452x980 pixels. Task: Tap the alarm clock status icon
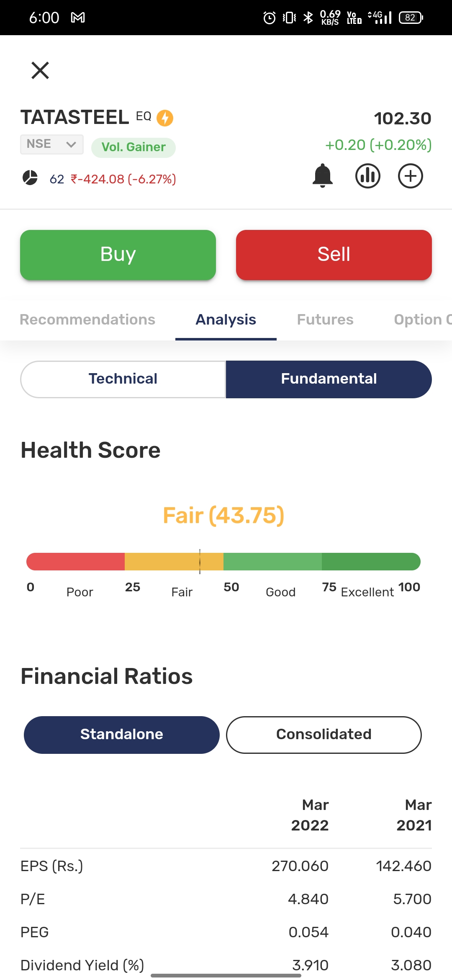click(x=269, y=18)
